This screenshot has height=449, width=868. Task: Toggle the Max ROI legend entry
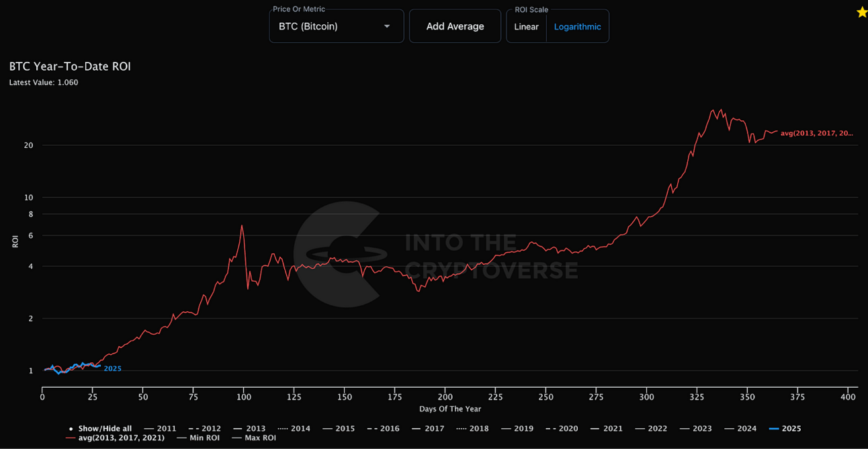(x=255, y=438)
